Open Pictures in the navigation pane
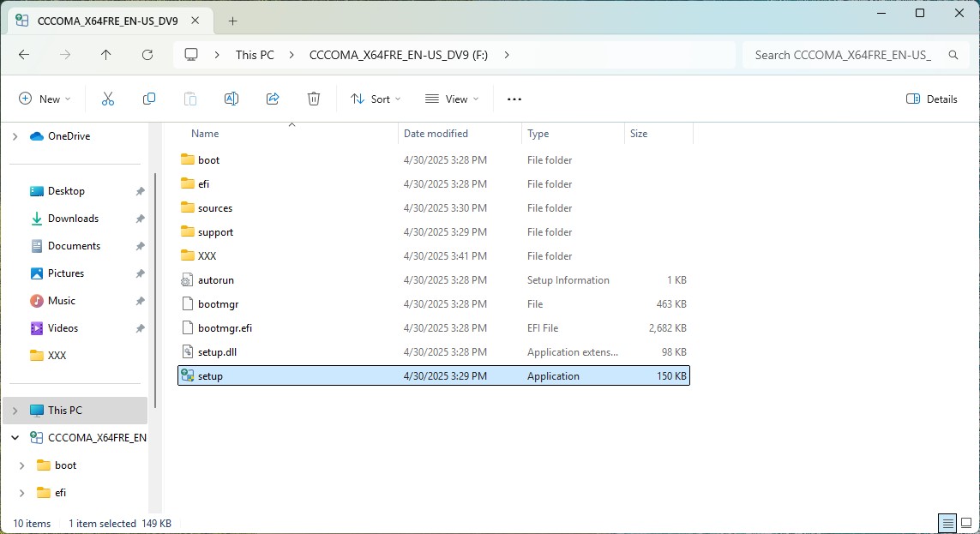 tap(66, 273)
